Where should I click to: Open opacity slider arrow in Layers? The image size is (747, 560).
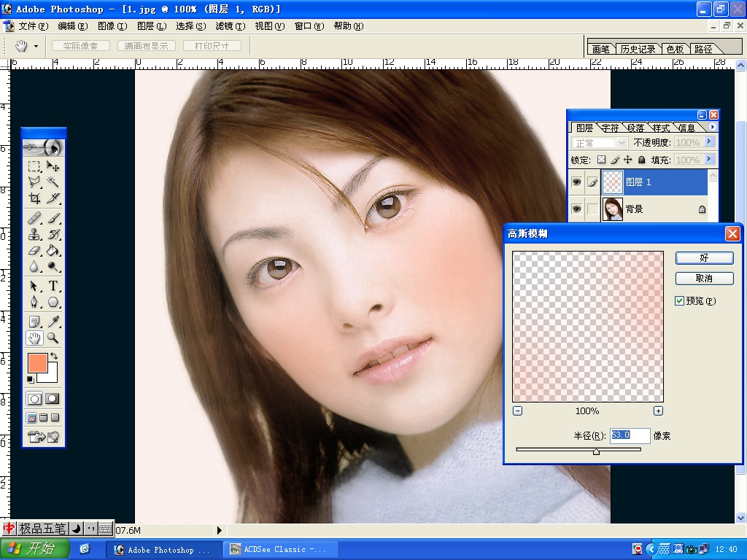point(709,141)
